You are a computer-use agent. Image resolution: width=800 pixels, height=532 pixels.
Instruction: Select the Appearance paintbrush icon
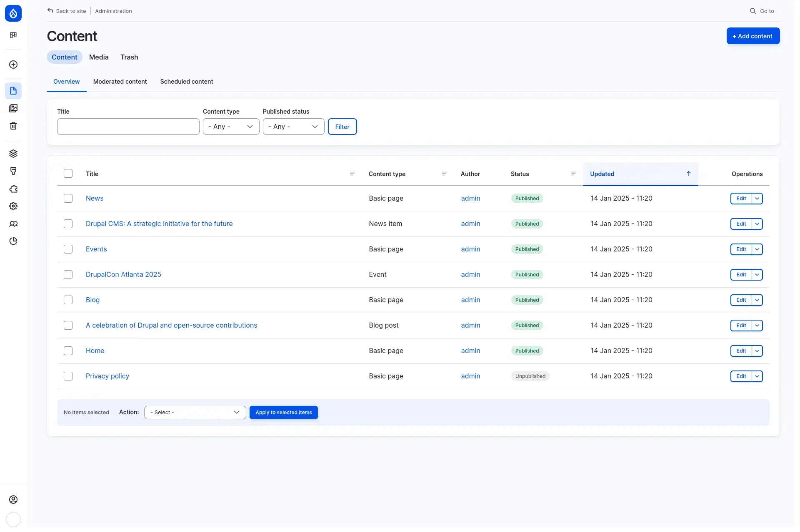click(13, 171)
